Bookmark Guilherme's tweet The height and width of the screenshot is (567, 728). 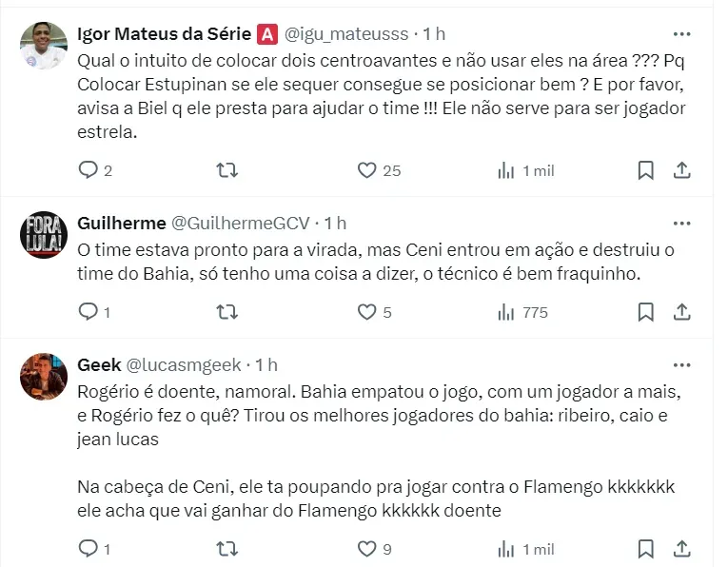coord(645,311)
